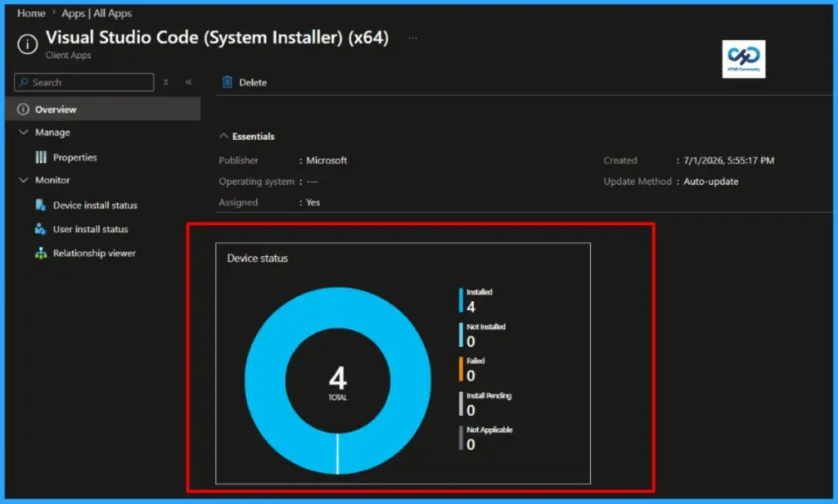The height and width of the screenshot is (504, 838).
Task: Open Device install status page
Action: click(95, 205)
